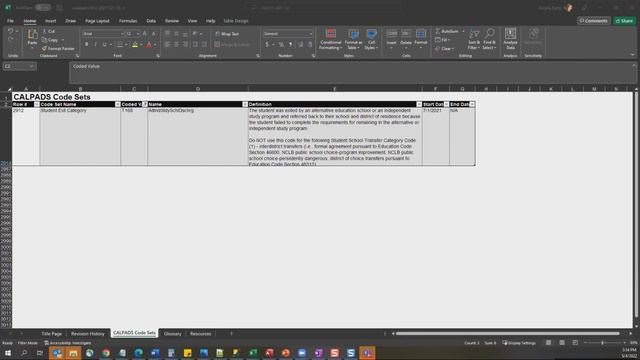Open the Fill dropdown in Editing
The width and height of the screenshot is (640, 360).
442,40
